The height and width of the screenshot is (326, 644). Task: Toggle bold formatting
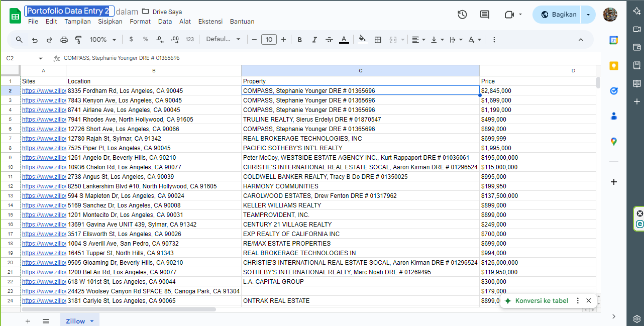[x=300, y=39]
